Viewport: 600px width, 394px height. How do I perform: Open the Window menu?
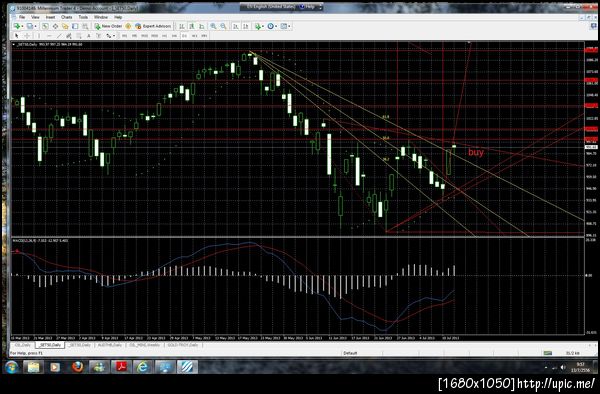[101, 17]
